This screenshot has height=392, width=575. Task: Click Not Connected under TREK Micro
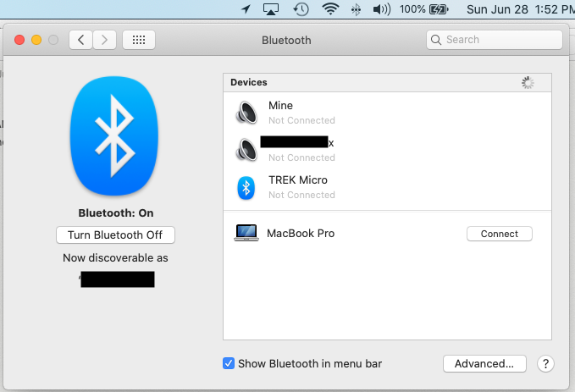[301, 195]
